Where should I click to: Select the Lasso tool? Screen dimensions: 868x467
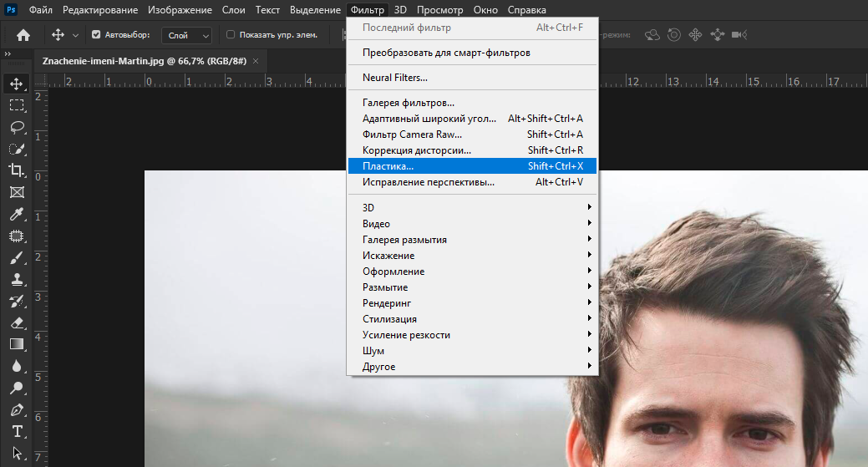(17, 127)
